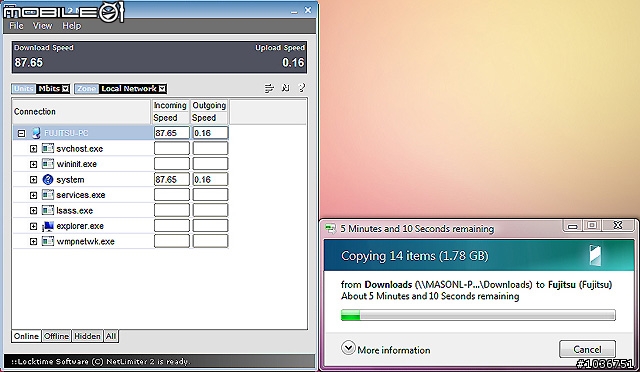Viewport: 640px width, 372px height.
Task: Click explorer.exe outgoing speed field
Action: pos(210,226)
